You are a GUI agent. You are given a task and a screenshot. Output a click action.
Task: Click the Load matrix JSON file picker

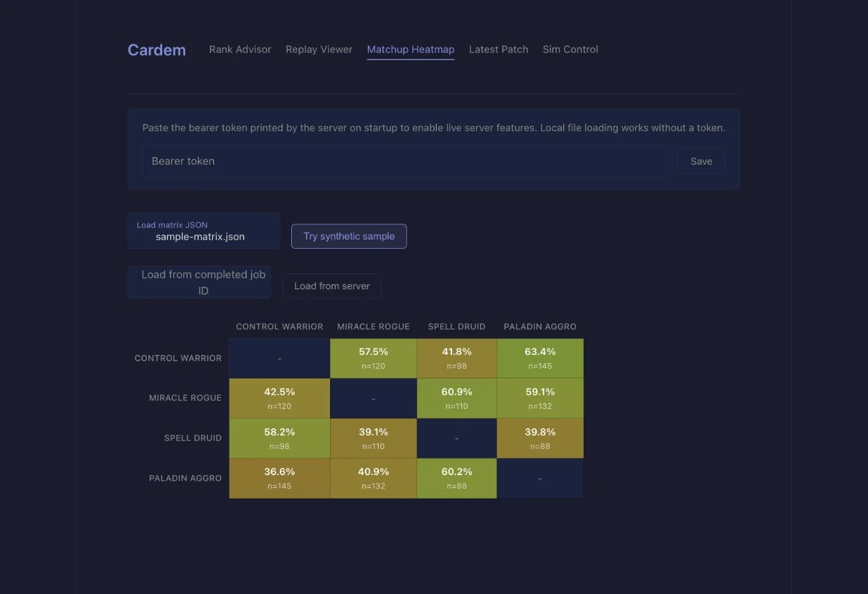[203, 230]
